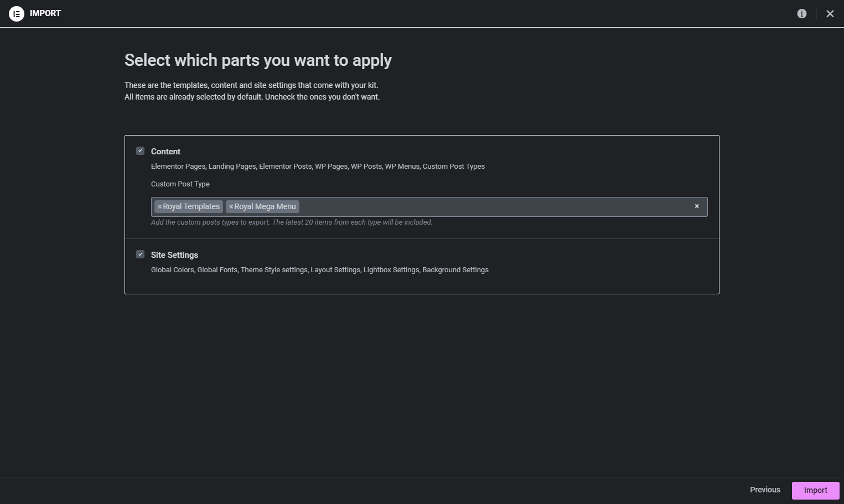
Task: Click the Import button
Action: coord(816,491)
